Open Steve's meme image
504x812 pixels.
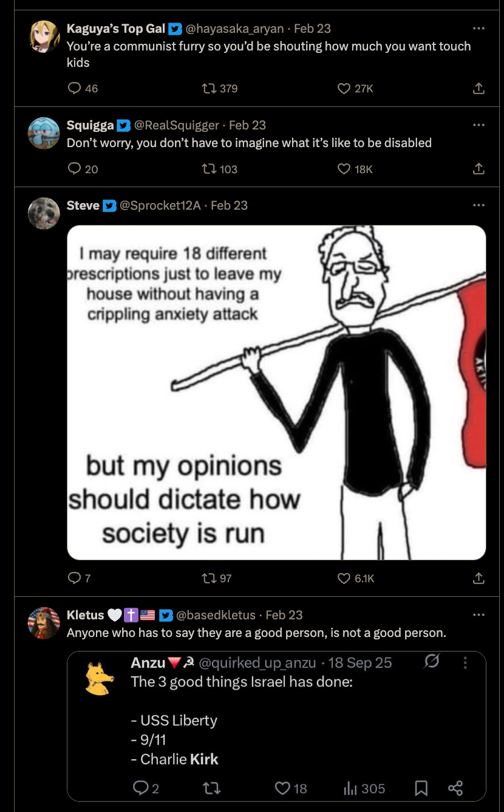coord(276,393)
